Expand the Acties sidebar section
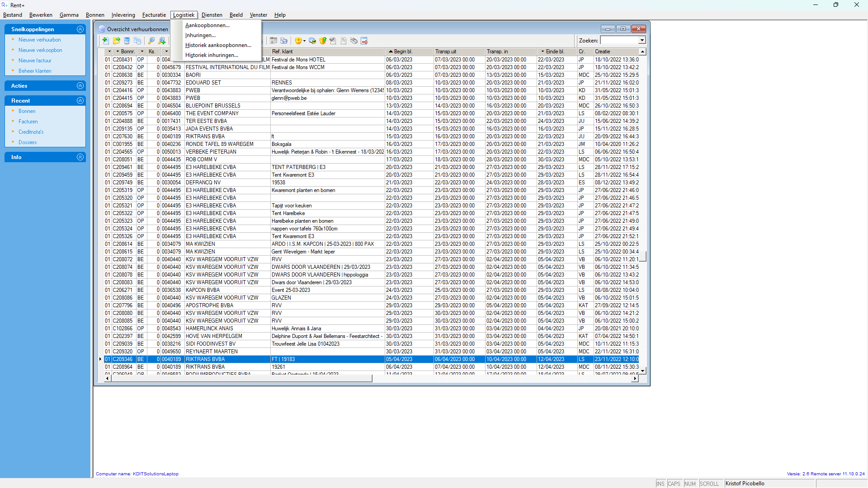 point(80,86)
